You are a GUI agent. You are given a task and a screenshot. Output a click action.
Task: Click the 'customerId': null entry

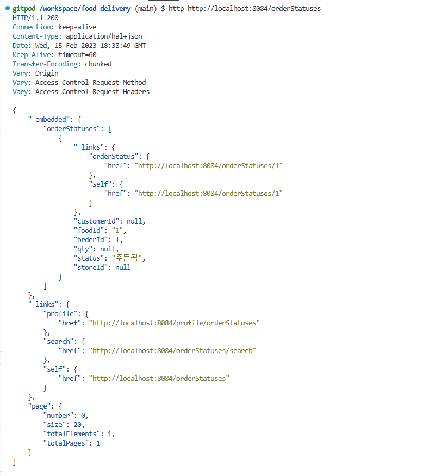[109, 221]
